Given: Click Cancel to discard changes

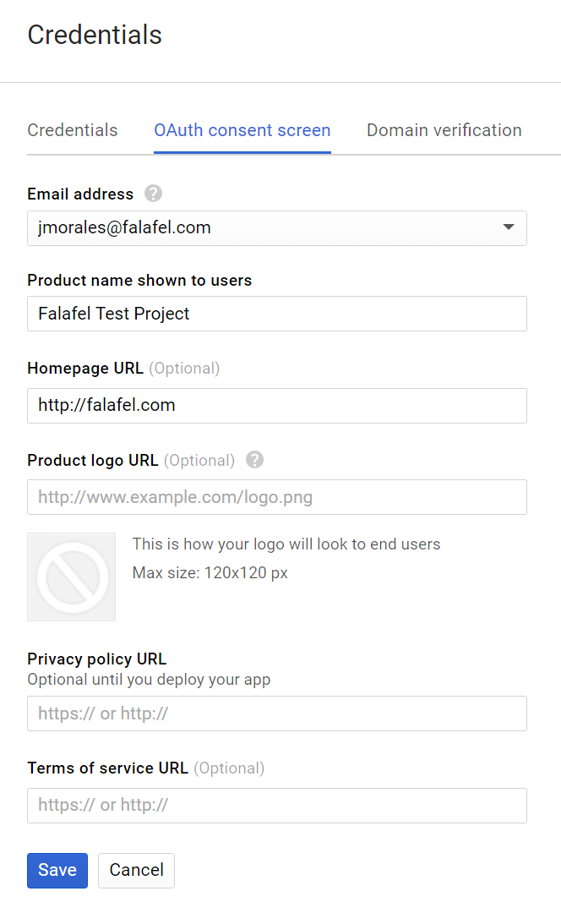Looking at the screenshot, I should click(x=136, y=869).
